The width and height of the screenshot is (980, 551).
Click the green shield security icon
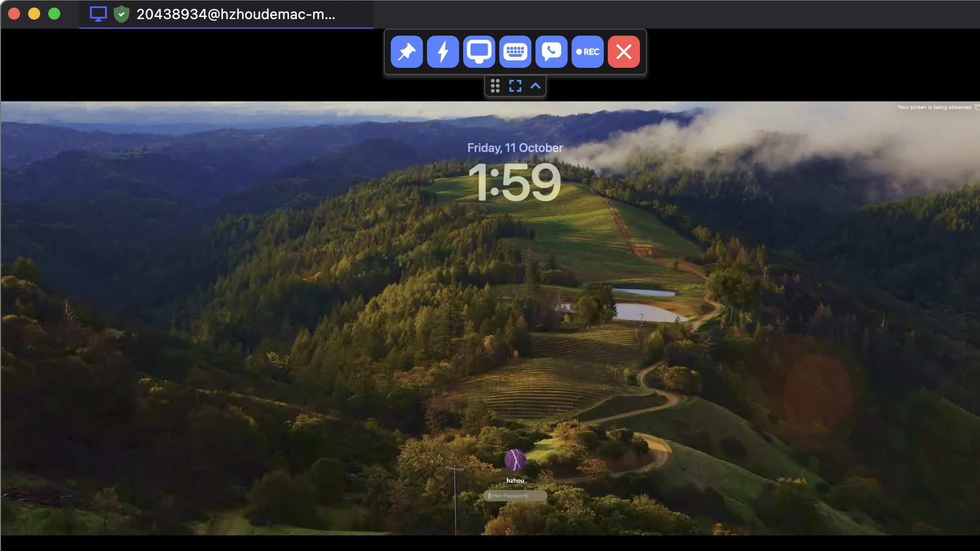tap(121, 14)
